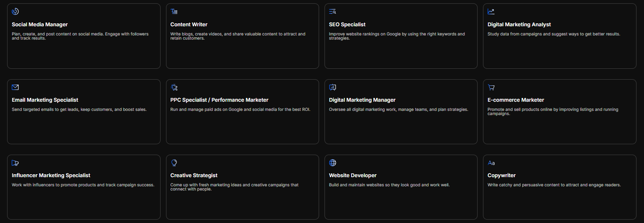Image resolution: width=644 pixels, height=223 pixels.
Task: Click the E-commerce Marketer shopping cart icon
Action: [x=491, y=87]
